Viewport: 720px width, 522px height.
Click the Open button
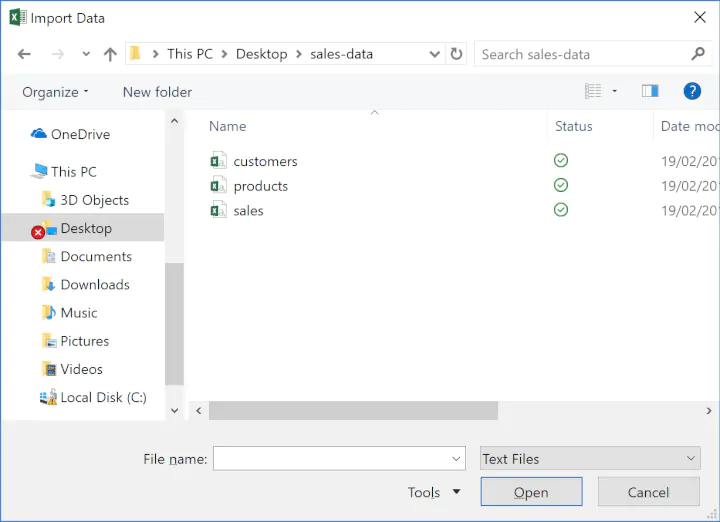(531, 492)
